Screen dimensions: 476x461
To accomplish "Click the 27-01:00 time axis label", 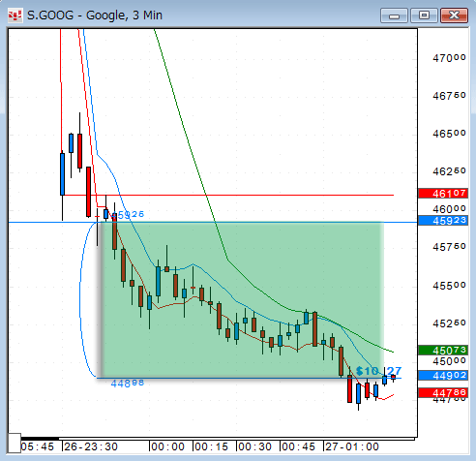I will [x=352, y=446].
